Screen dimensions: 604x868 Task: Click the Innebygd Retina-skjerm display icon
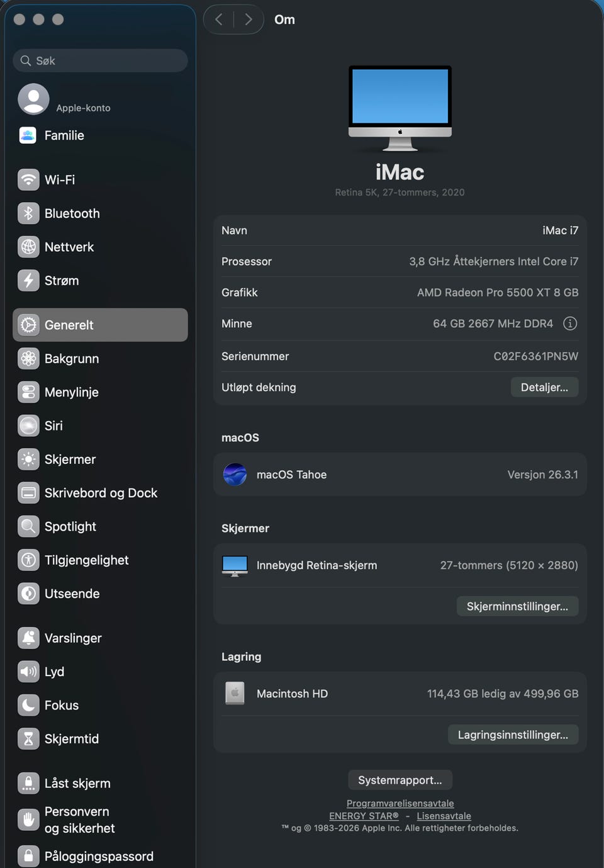click(235, 566)
